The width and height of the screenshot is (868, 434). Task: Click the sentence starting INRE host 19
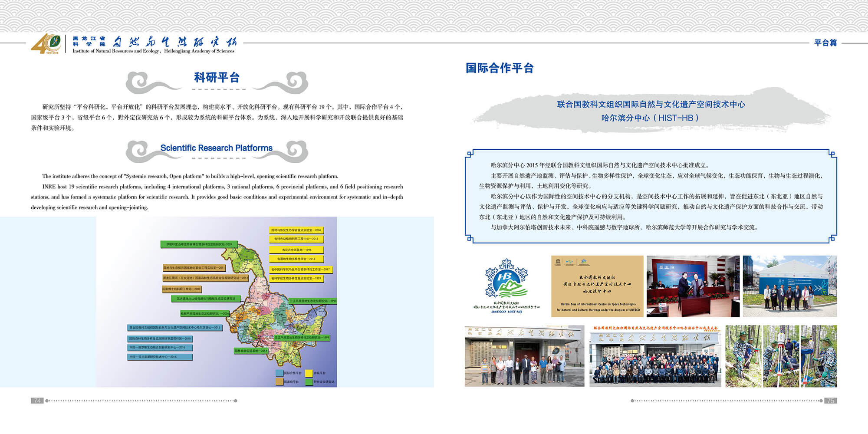tap(217, 197)
